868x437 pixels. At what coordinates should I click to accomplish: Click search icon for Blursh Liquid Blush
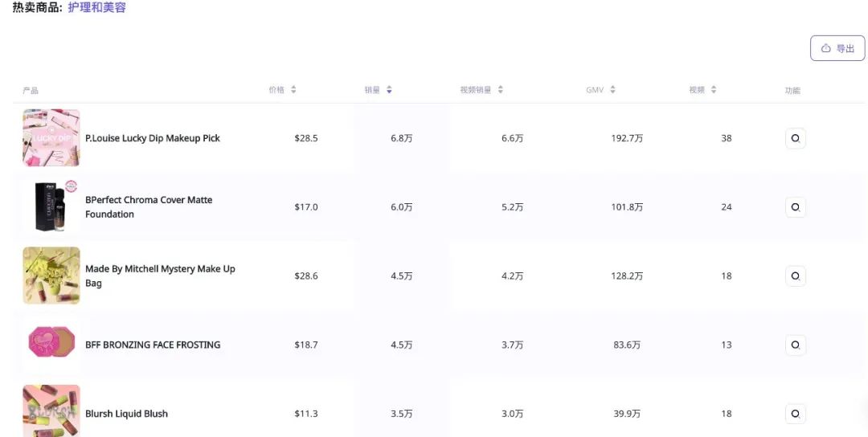(796, 413)
